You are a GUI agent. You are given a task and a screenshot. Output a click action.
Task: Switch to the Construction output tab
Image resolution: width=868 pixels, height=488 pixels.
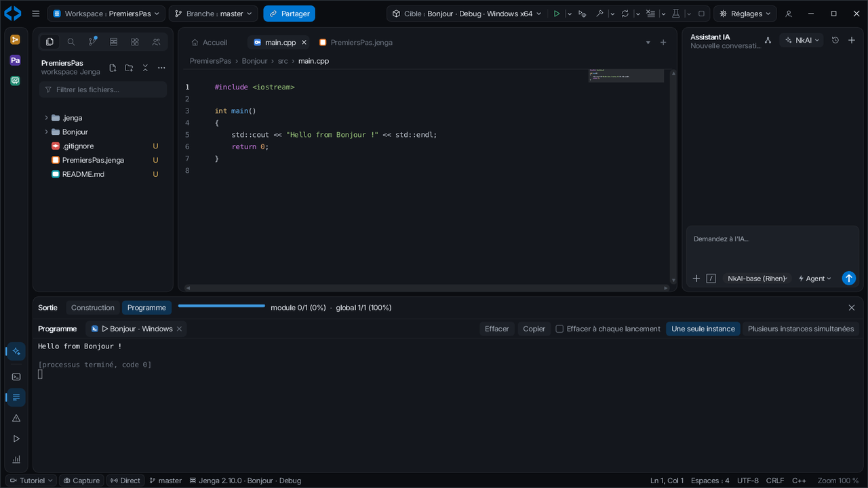click(93, 308)
